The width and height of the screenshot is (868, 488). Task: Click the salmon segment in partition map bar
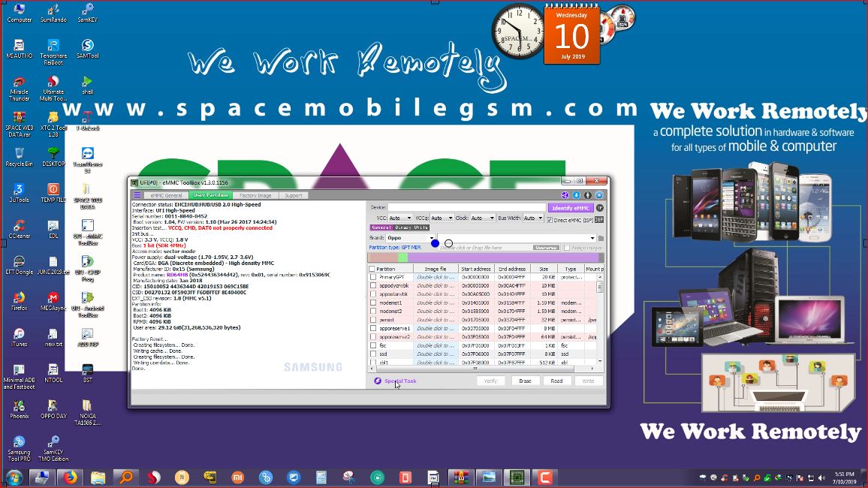[x=383, y=258]
